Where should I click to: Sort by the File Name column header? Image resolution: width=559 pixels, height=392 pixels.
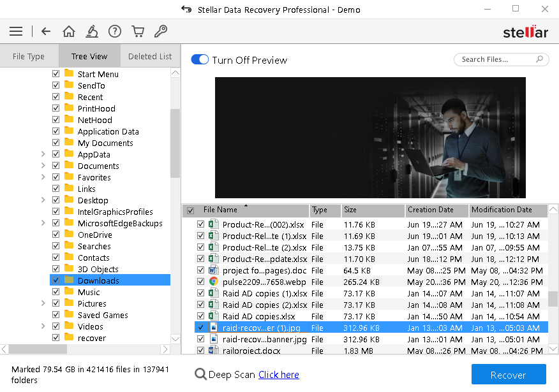[246, 210]
